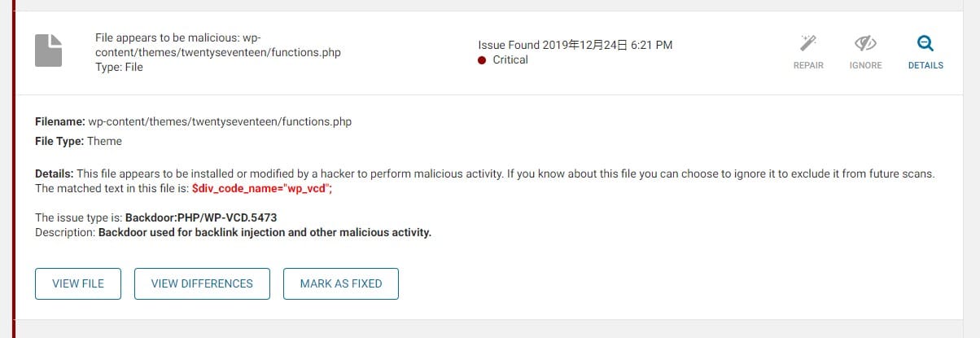Open the VIEW DIFFERENCES button
The width and height of the screenshot is (980, 338).
coord(202,283)
